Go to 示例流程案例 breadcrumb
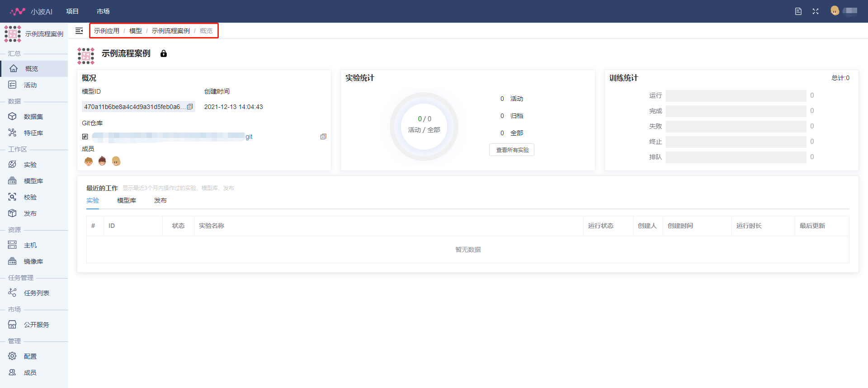Screen dimensions: 868x388 (171, 31)
